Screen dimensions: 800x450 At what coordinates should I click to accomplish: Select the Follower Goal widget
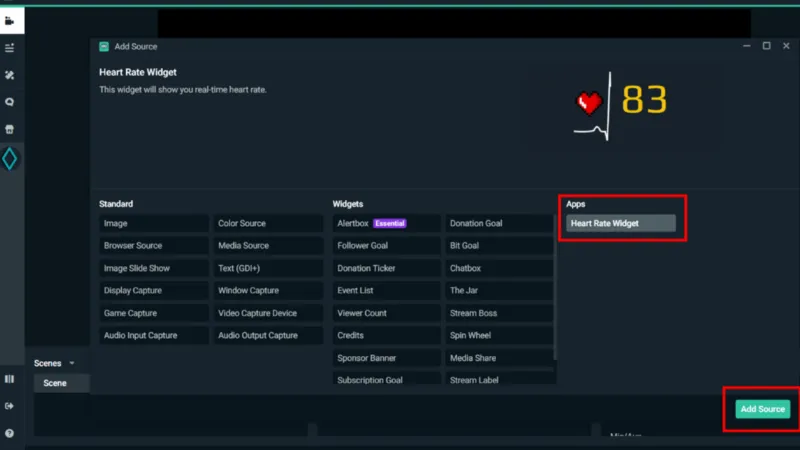[x=387, y=246]
